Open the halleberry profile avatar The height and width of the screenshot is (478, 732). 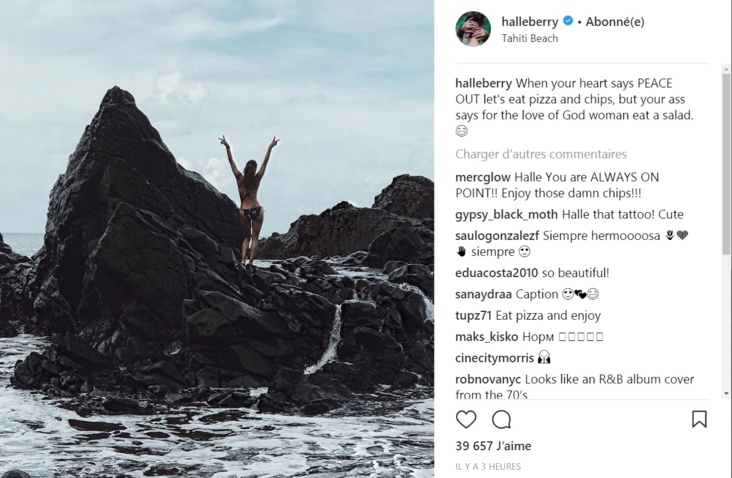click(473, 28)
